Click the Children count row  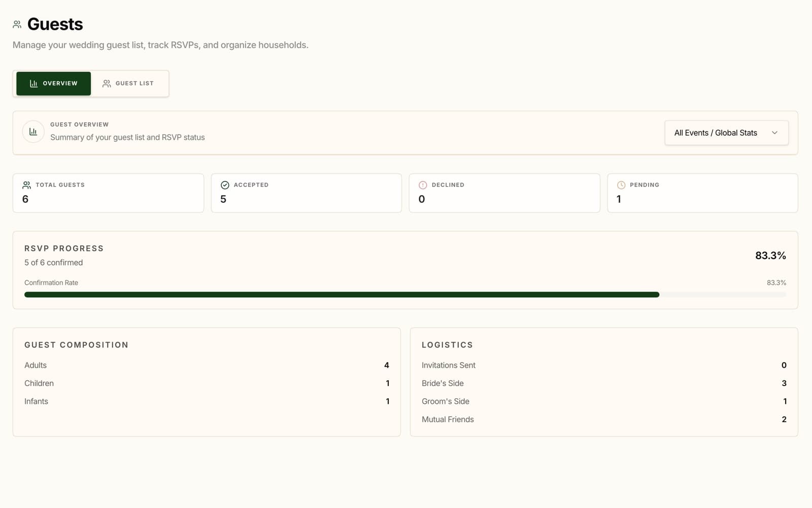point(207,383)
